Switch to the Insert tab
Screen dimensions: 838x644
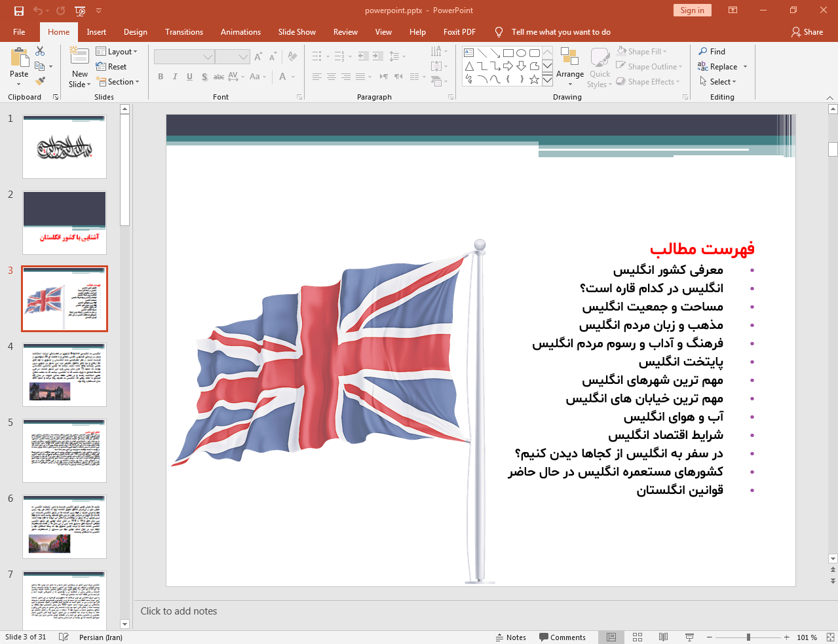point(96,32)
